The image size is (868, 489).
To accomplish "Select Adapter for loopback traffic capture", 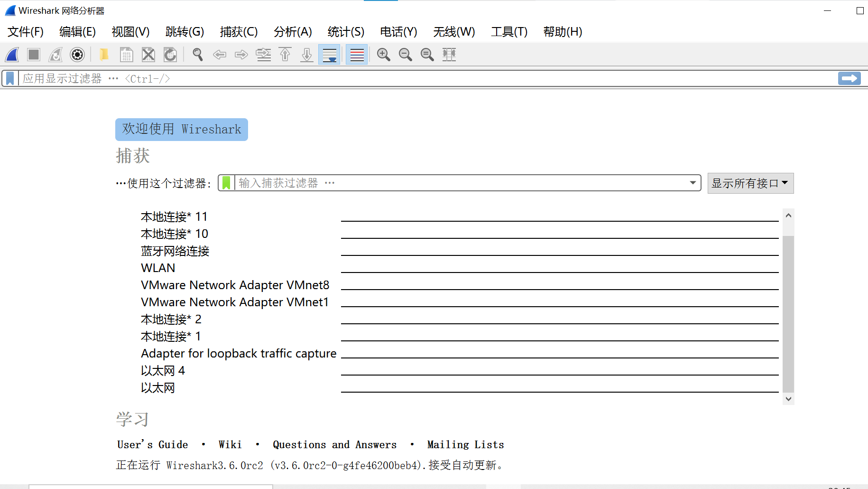I will [x=460, y=354].
